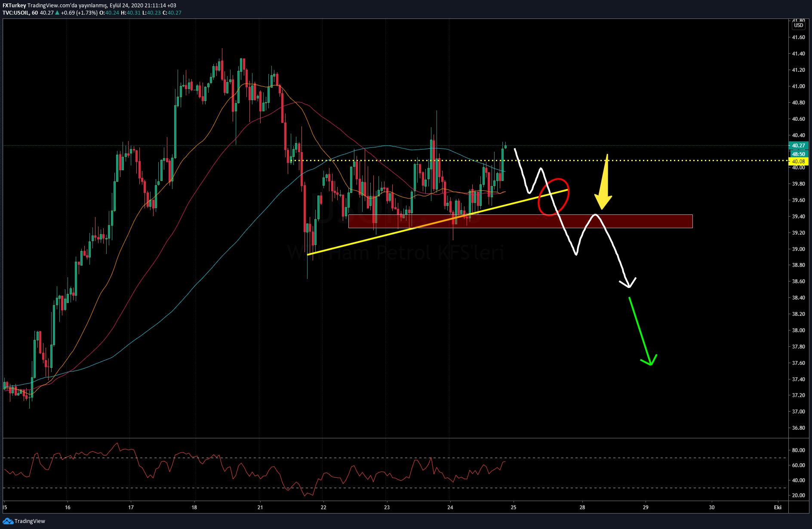The width and height of the screenshot is (812, 529).
Task: Click the 41.20 price axis label
Action: [798, 70]
